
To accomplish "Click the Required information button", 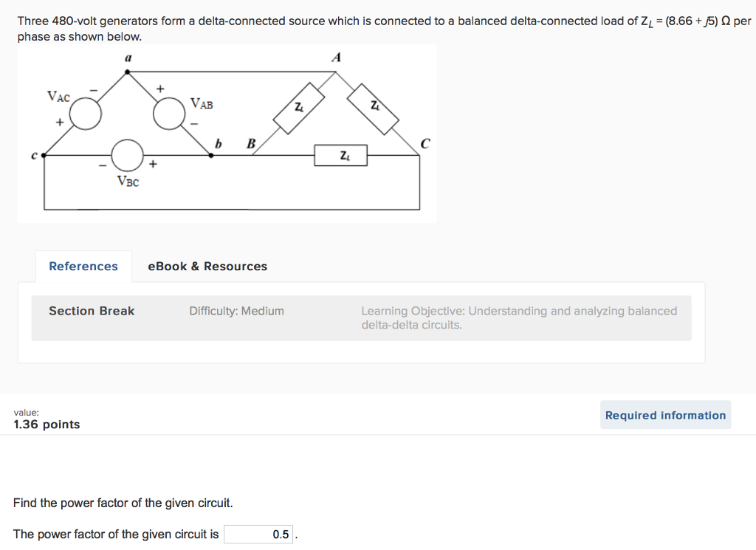I will (x=665, y=416).
